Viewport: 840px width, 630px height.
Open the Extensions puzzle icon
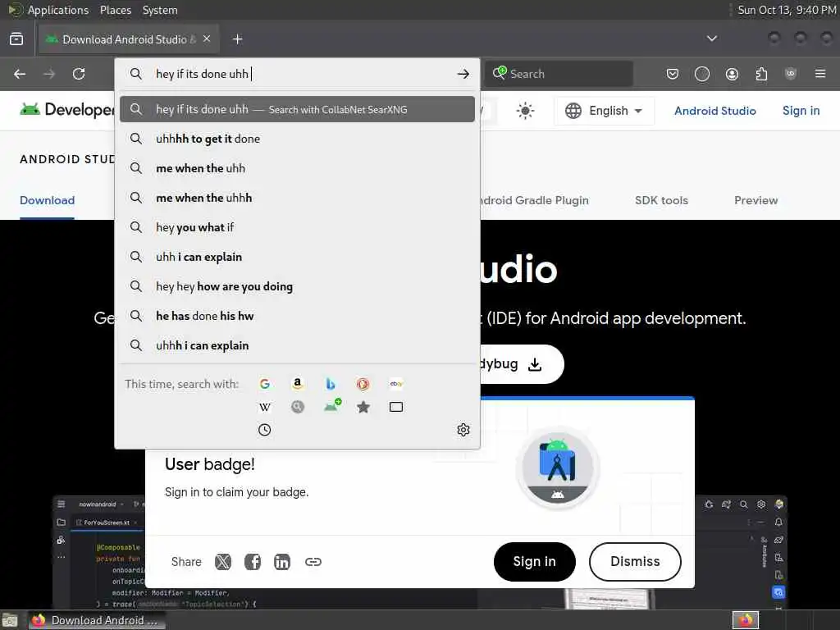click(x=761, y=74)
